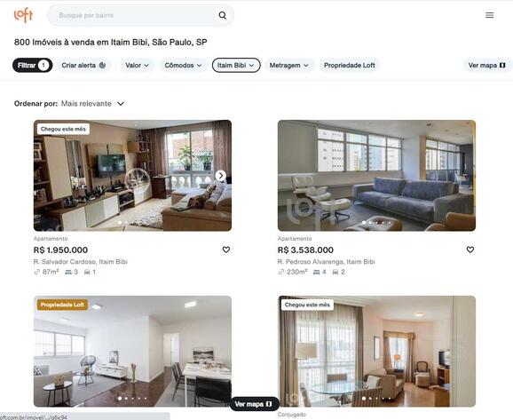The image size is (513, 420).
Task: Click the map icon in Ver mapa top button
Action: (x=502, y=65)
